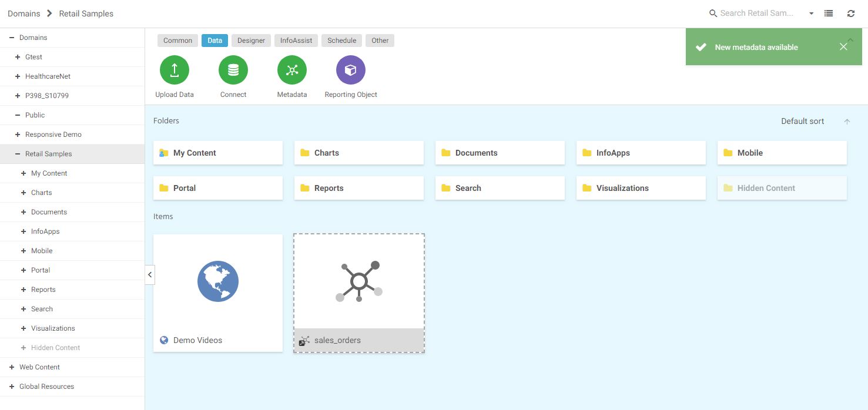
Task: Open the InfoApps folder button
Action: click(x=641, y=153)
